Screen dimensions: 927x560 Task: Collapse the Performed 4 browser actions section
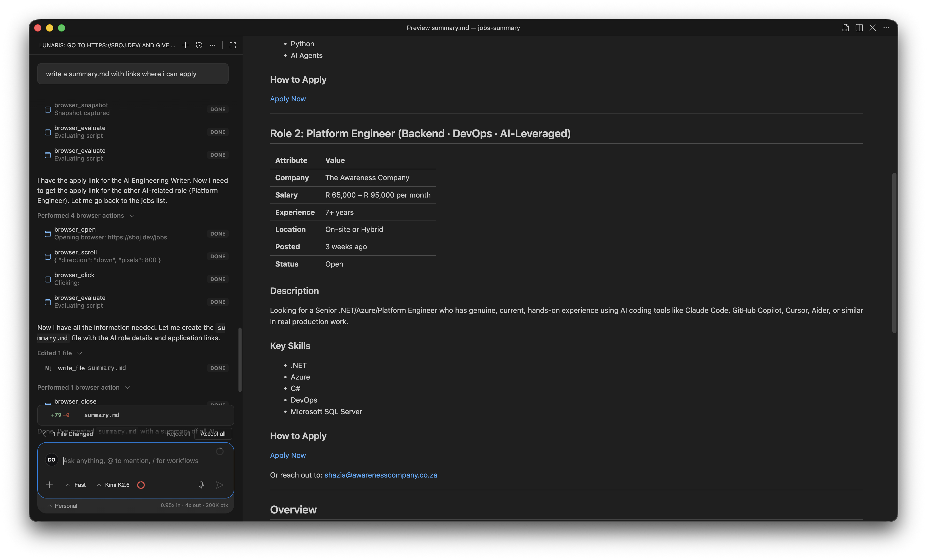tap(86, 216)
